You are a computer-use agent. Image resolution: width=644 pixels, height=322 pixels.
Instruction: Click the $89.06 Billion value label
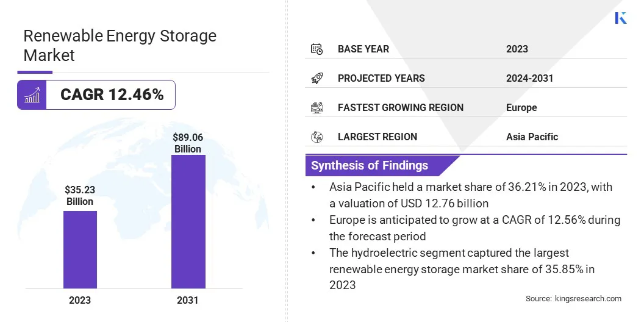(188, 143)
